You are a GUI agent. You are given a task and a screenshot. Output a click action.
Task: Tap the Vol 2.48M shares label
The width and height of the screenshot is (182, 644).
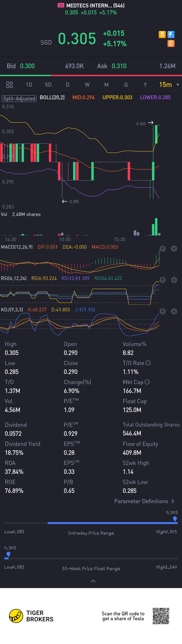click(21, 214)
